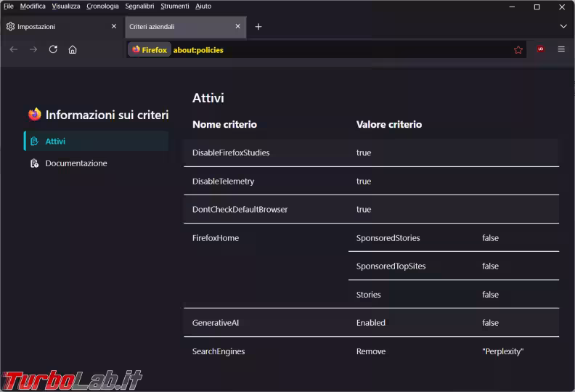Select Attivi in the sidebar

point(97,141)
